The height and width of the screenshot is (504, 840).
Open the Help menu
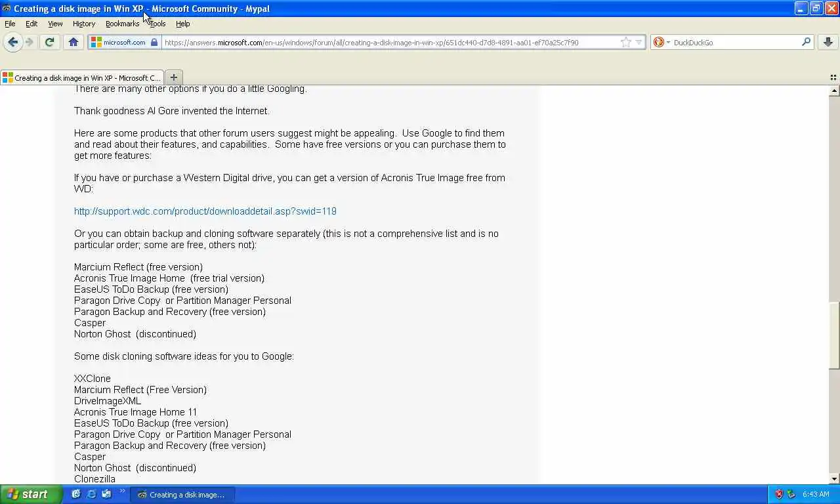pyautogui.click(x=182, y=24)
